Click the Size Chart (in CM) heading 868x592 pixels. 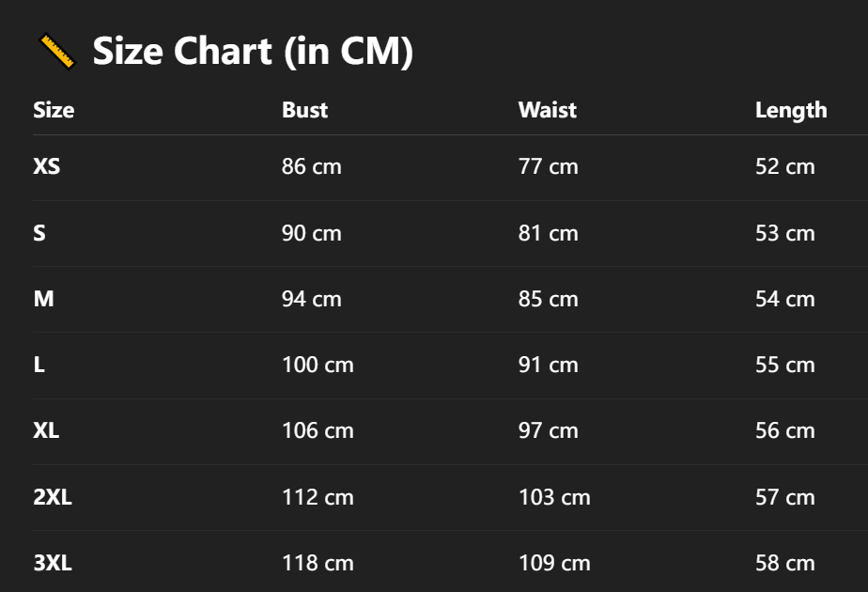tap(253, 51)
